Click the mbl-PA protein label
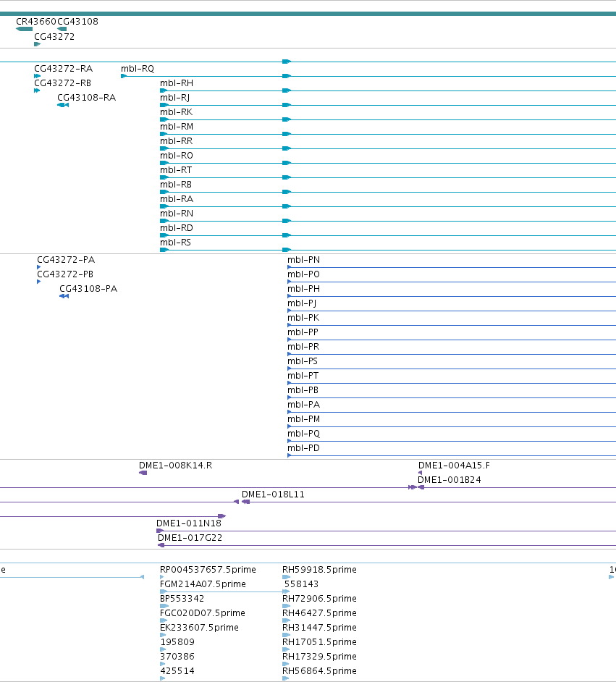 click(x=303, y=405)
